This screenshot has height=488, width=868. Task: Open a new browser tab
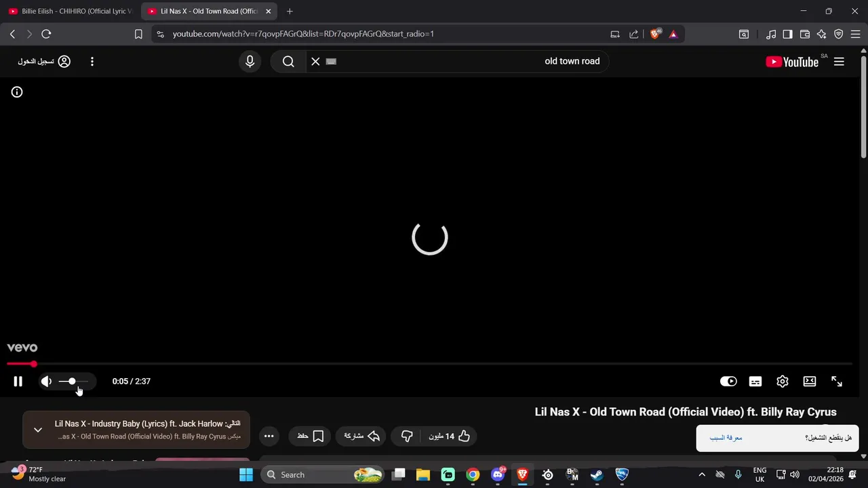click(x=290, y=12)
